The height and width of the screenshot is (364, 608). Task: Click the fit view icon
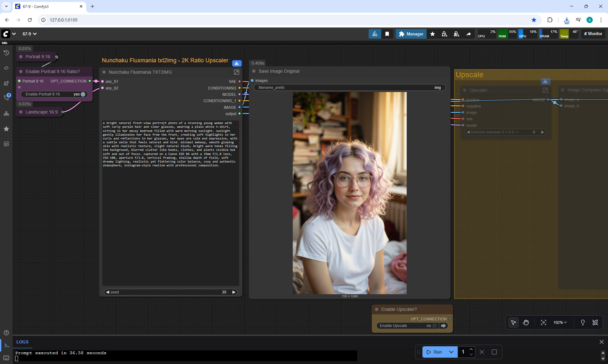coord(543,322)
